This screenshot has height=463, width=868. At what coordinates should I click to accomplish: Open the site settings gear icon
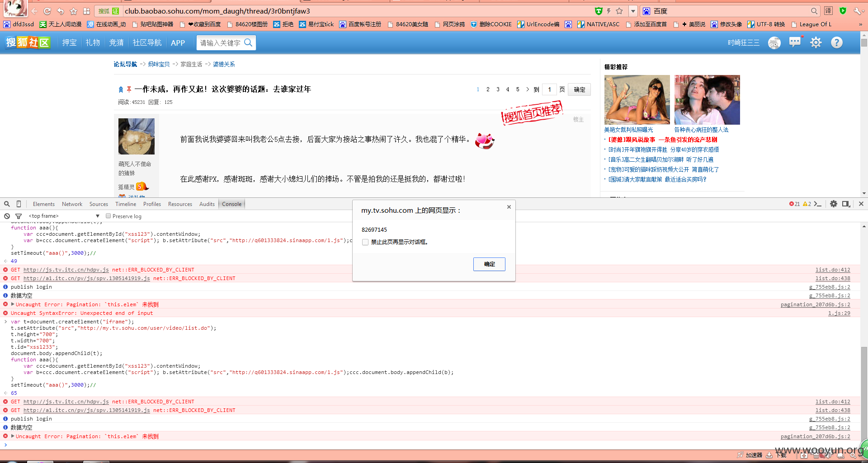click(x=816, y=42)
